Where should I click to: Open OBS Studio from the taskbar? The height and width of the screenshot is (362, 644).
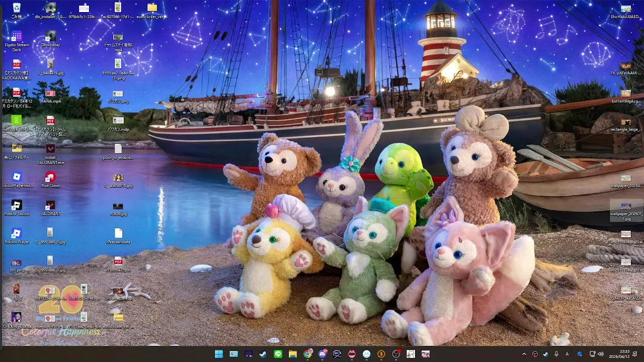tap(396, 354)
